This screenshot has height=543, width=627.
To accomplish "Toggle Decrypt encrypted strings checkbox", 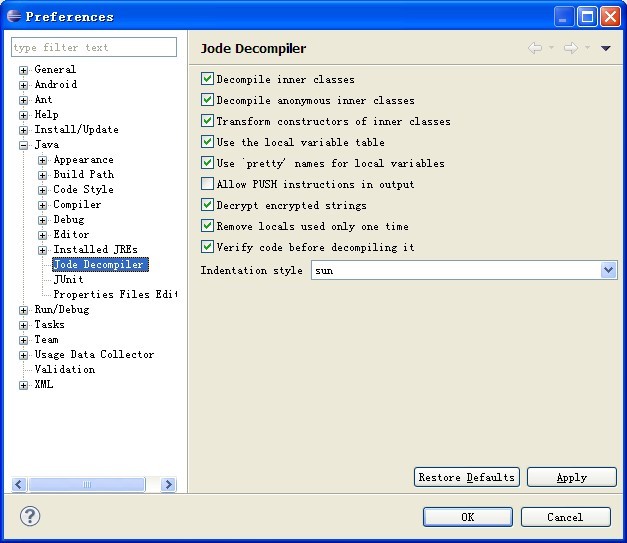I will (x=207, y=205).
